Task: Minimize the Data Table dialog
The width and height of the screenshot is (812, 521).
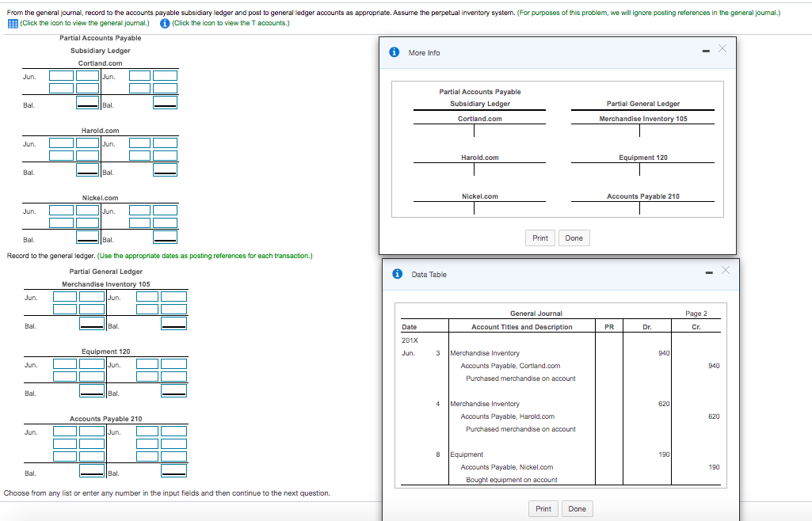Action: [x=709, y=272]
